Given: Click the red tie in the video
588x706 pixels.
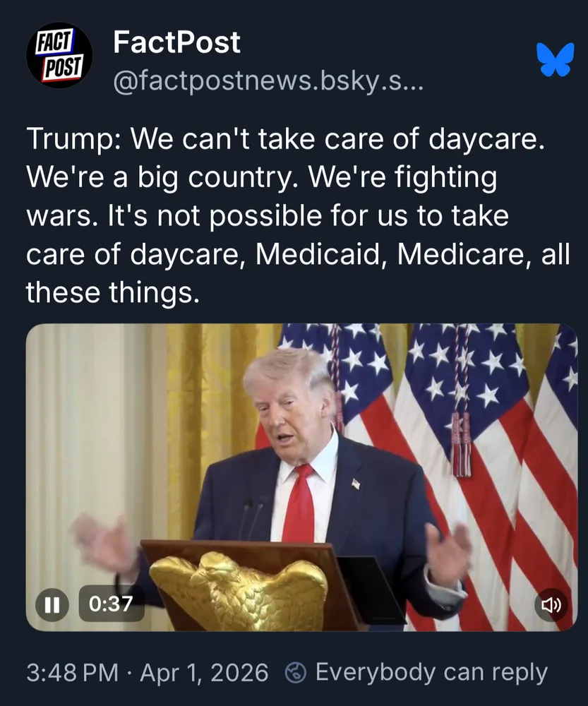Looking at the screenshot, I should click(299, 504).
